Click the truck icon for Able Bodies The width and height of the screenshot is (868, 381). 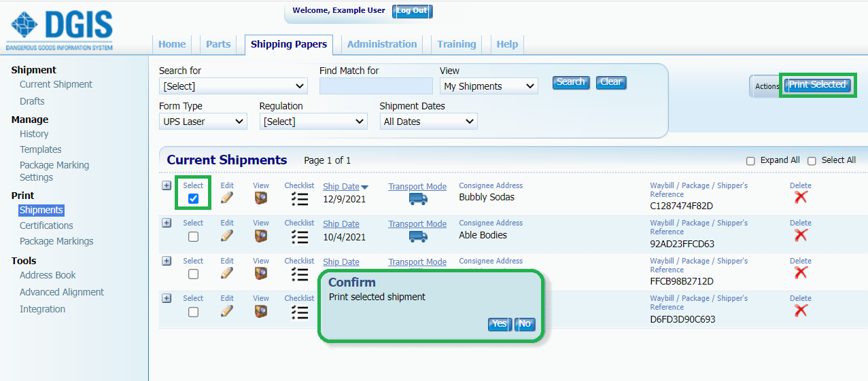tap(418, 236)
